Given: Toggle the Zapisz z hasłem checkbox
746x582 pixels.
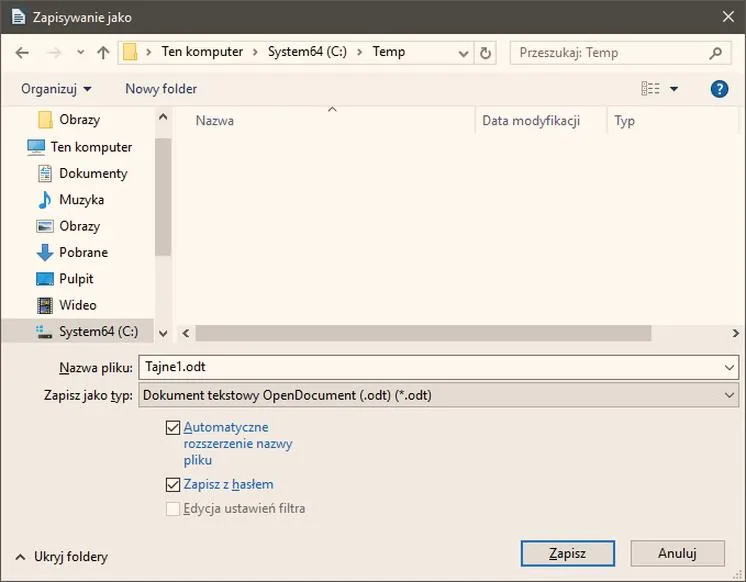Looking at the screenshot, I should pos(173,484).
